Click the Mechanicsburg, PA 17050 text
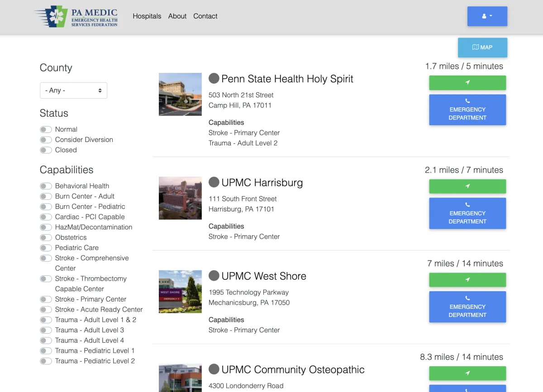 249,303
